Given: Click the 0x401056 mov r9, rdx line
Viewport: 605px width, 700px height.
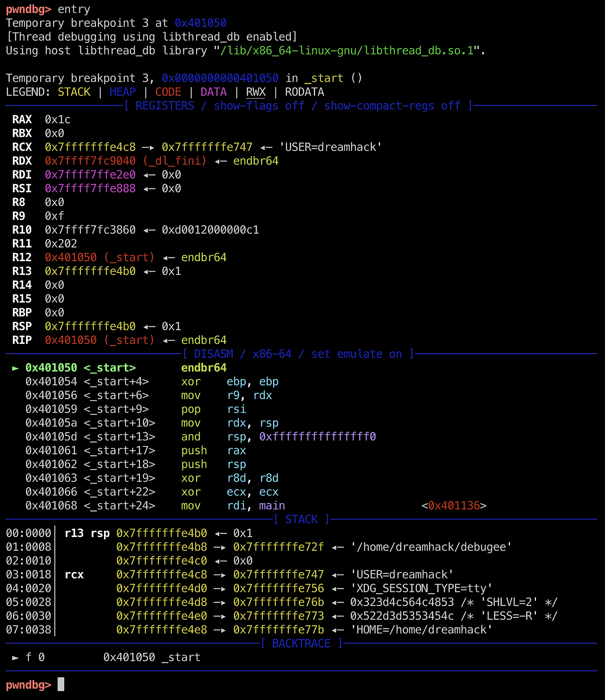Looking at the screenshot, I should [x=149, y=395].
